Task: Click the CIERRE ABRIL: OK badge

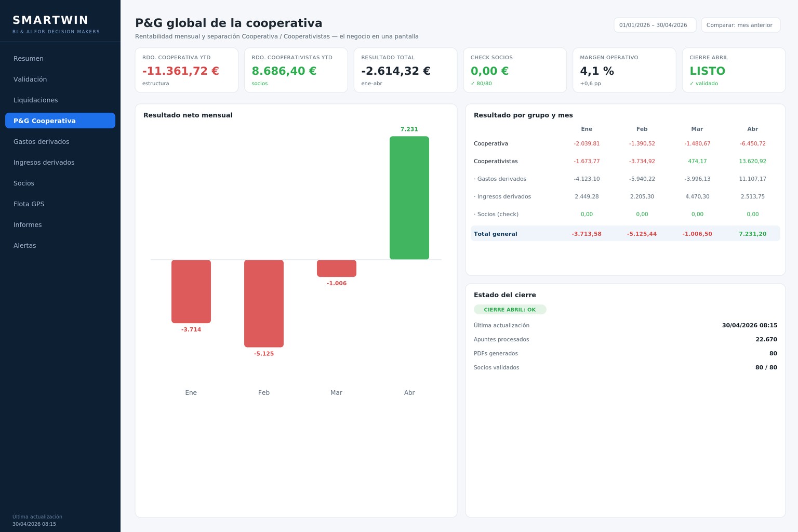Action: pyautogui.click(x=510, y=310)
